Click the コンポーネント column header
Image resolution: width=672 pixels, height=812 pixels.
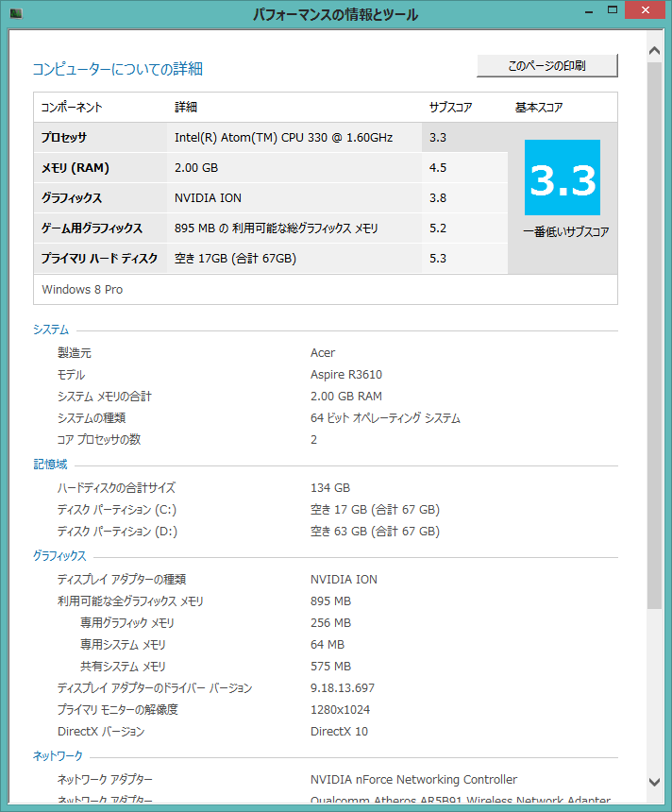72,108
